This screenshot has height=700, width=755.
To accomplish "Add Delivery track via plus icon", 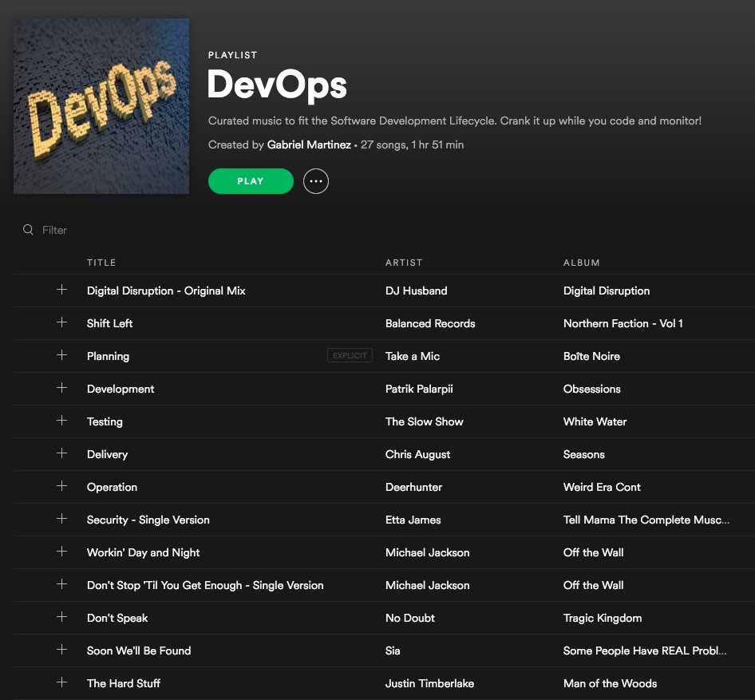I will coord(61,453).
